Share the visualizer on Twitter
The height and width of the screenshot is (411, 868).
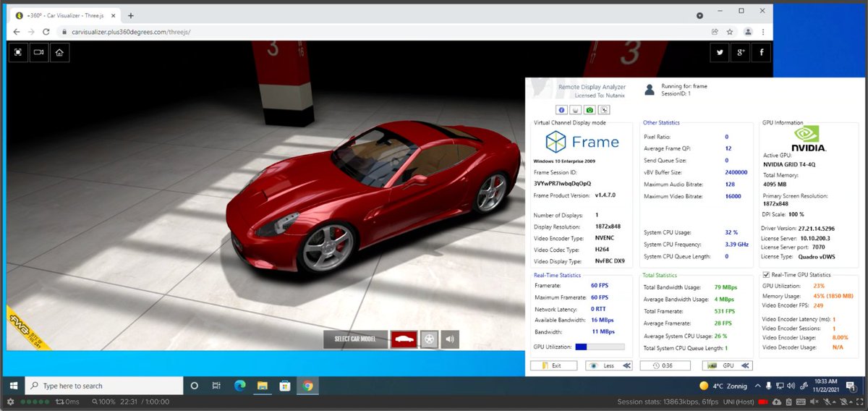(x=719, y=52)
